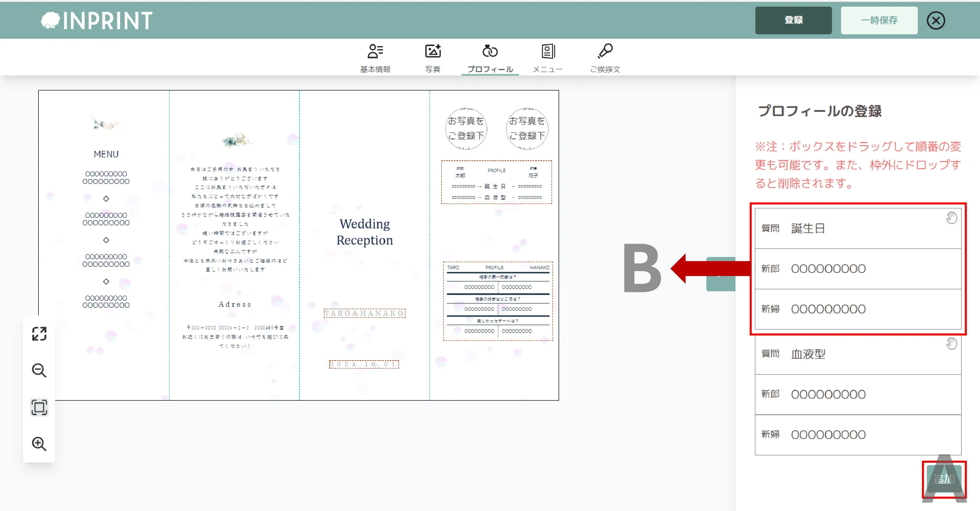
Task: Click the zoom out magnifier icon
Action: tap(39, 370)
